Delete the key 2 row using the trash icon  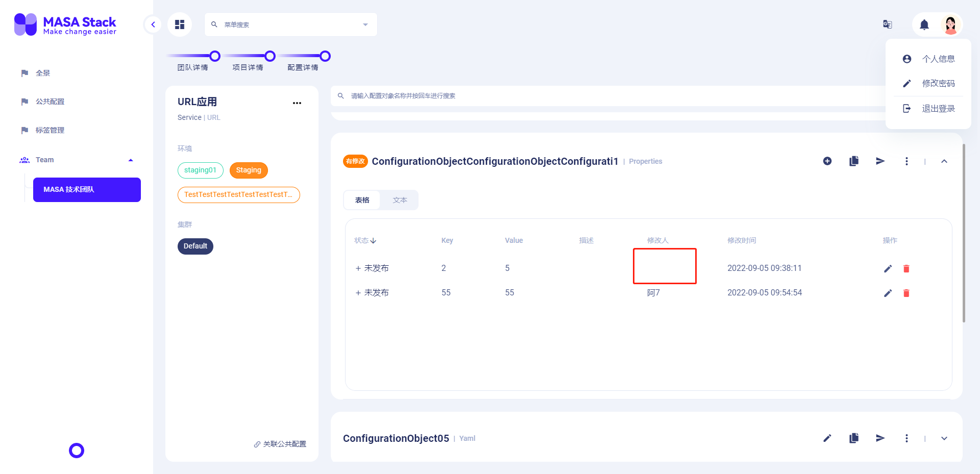coord(906,269)
